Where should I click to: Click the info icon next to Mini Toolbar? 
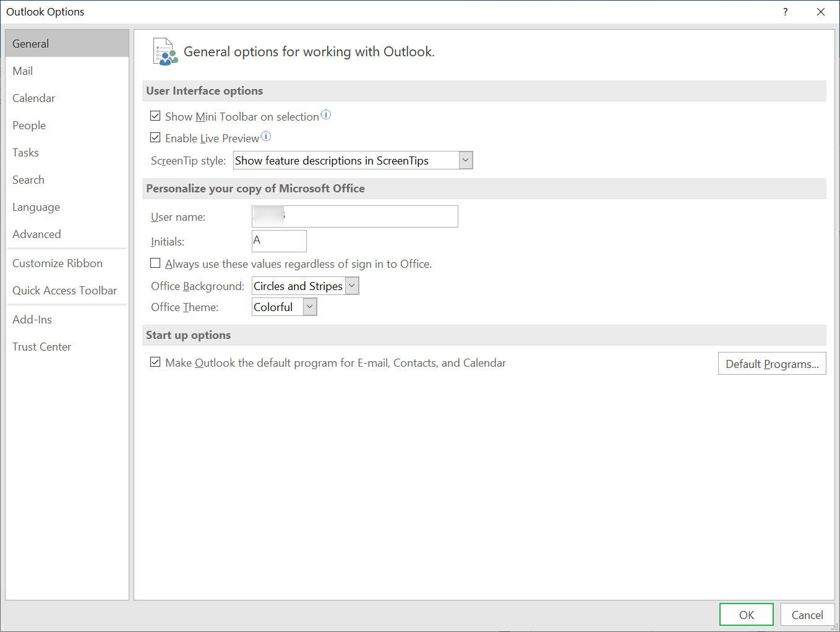click(x=326, y=114)
